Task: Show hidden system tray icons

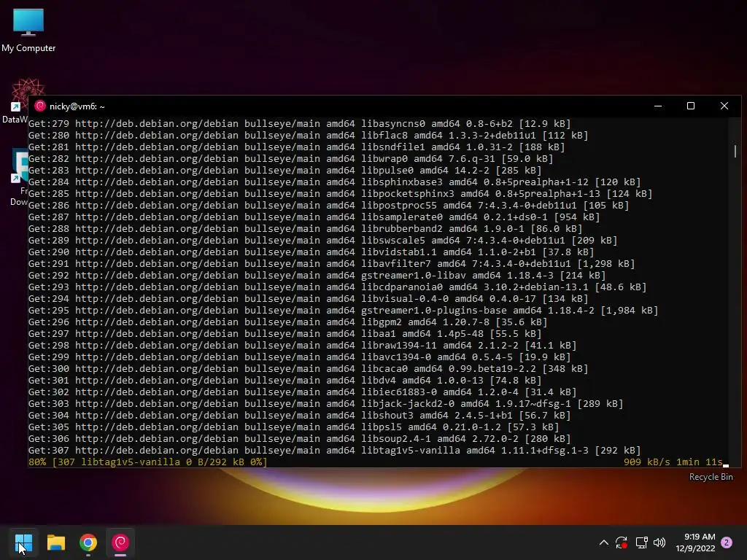Action: click(603, 542)
